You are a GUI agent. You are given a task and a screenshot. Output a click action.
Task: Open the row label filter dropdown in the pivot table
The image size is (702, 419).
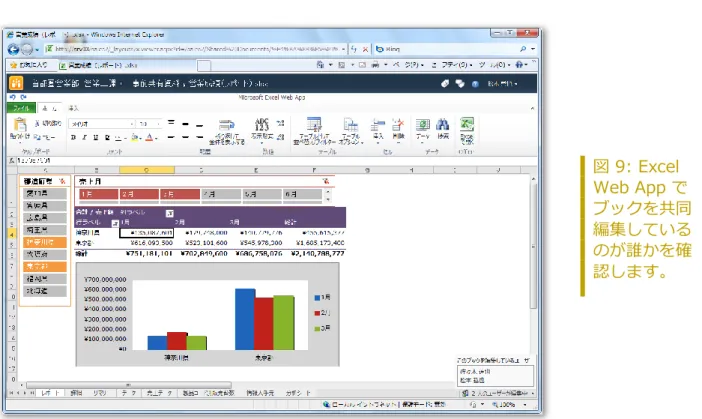coord(115,223)
